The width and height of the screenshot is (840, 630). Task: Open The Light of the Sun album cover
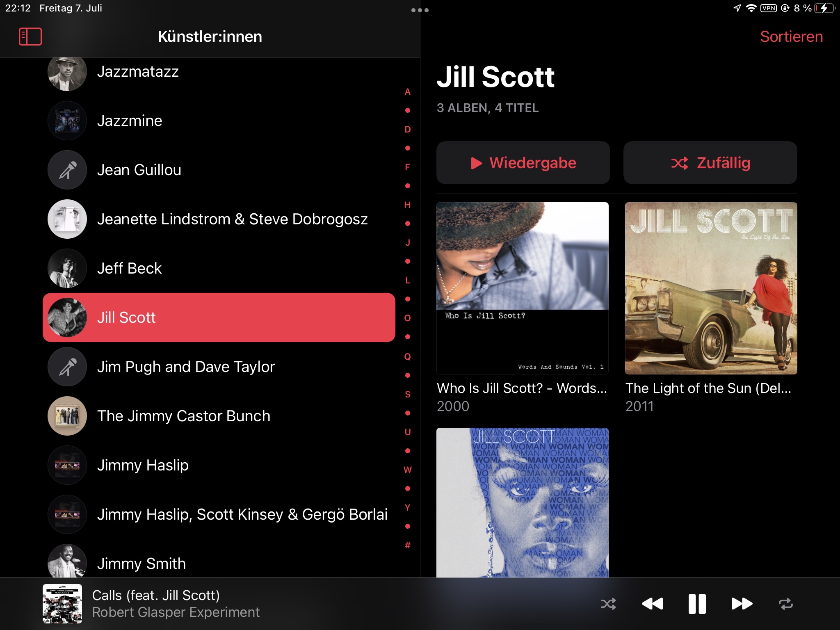pos(711,288)
